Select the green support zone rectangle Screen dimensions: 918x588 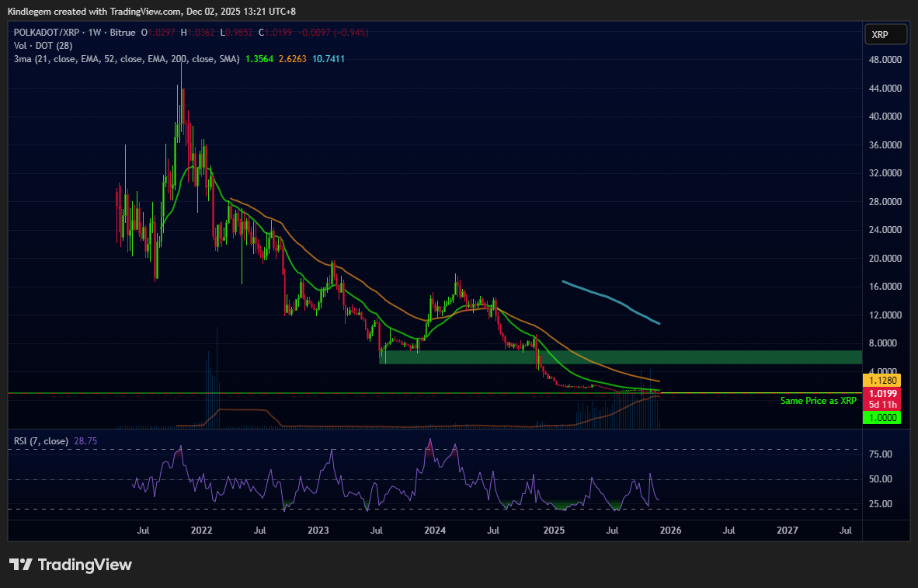tap(621, 357)
